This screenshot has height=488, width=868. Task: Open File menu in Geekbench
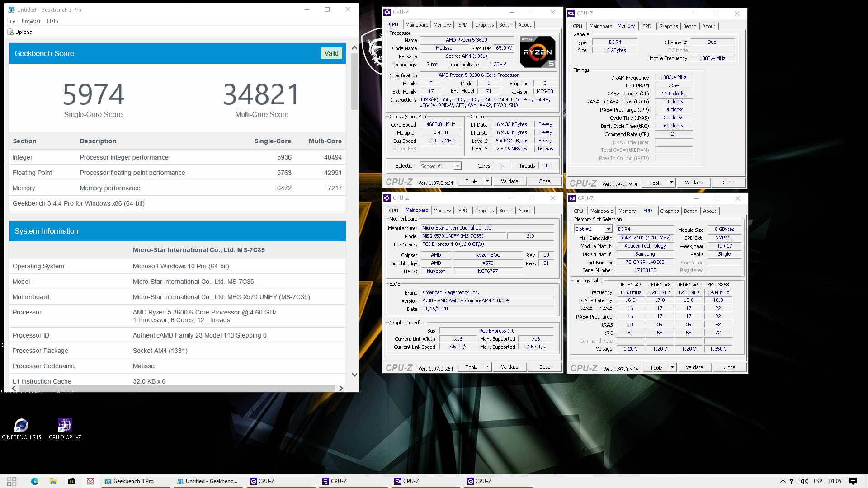(x=11, y=21)
